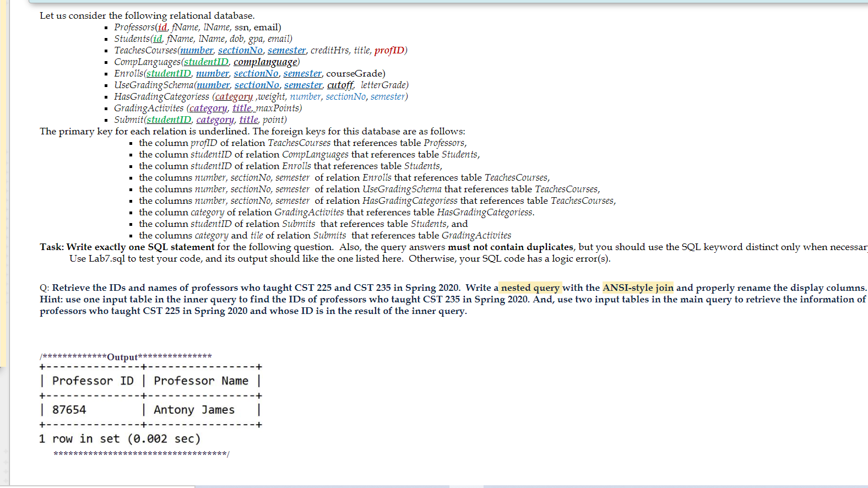Select the "Submit" relation name in the schema list
Viewport: 868px width, 488px height.
tap(129, 120)
